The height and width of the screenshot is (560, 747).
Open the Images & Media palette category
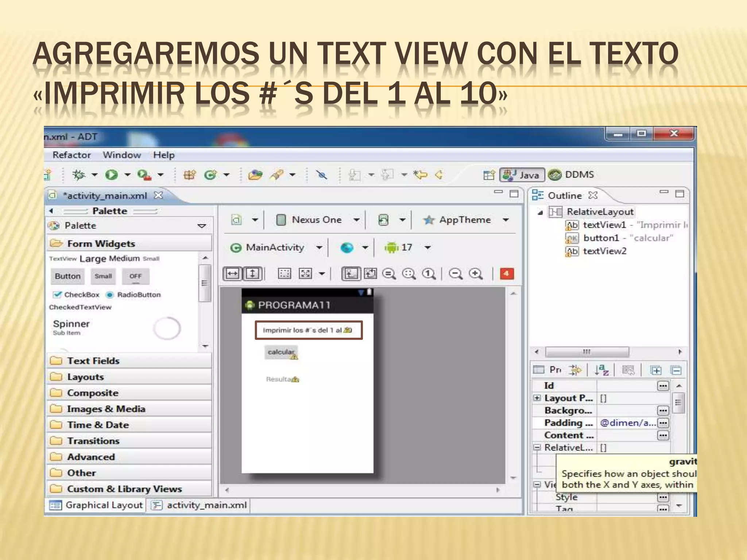129,409
